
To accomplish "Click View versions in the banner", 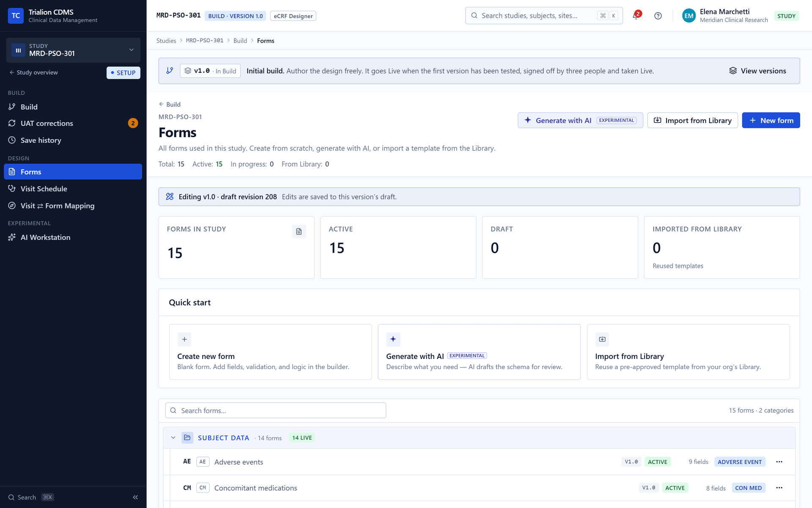I will pyautogui.click(x=757, y=71).
